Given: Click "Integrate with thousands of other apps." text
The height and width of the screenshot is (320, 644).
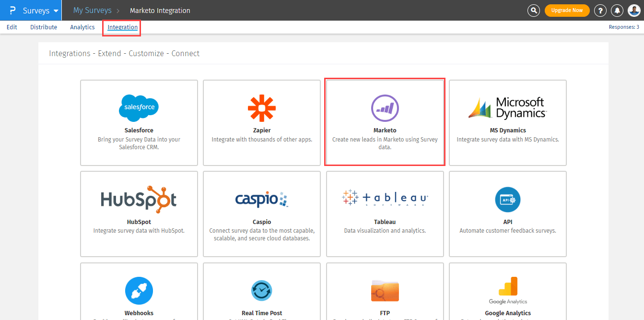Looking at the screenshot, I should pyautogui.click(x=262, y=140).
